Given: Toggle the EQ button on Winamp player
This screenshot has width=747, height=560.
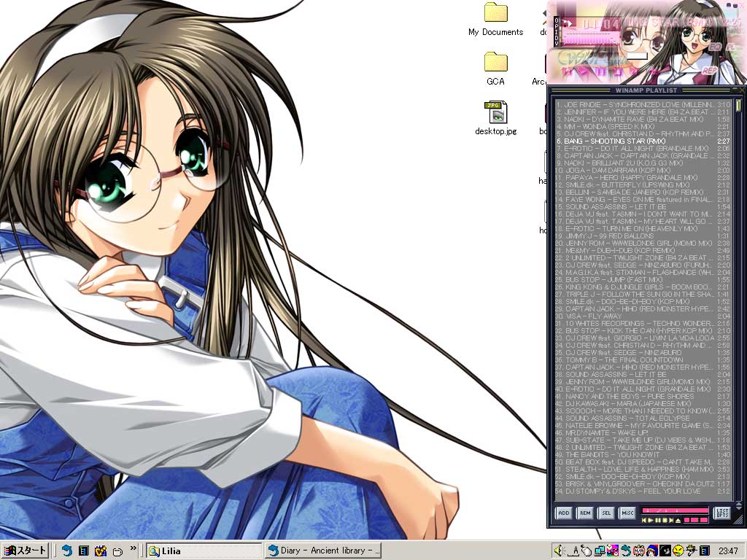Looking at the screenshot, I should click(x=715, y=47).
